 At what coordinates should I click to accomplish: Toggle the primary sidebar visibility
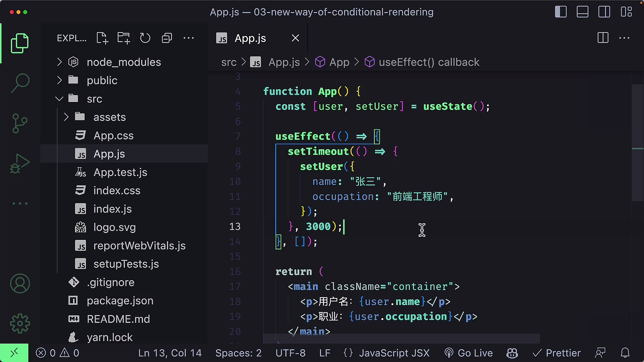coord(561,12)
